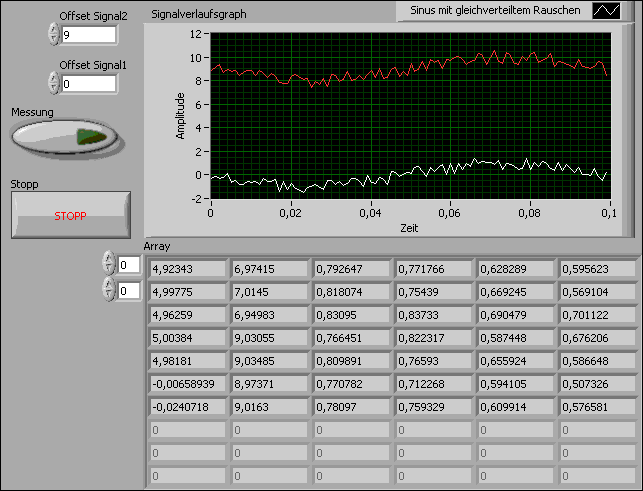Image resolution: width=643 pixels, height=491 pixels.
Task: Click the upper Array index field
Action: click(129, 265)
